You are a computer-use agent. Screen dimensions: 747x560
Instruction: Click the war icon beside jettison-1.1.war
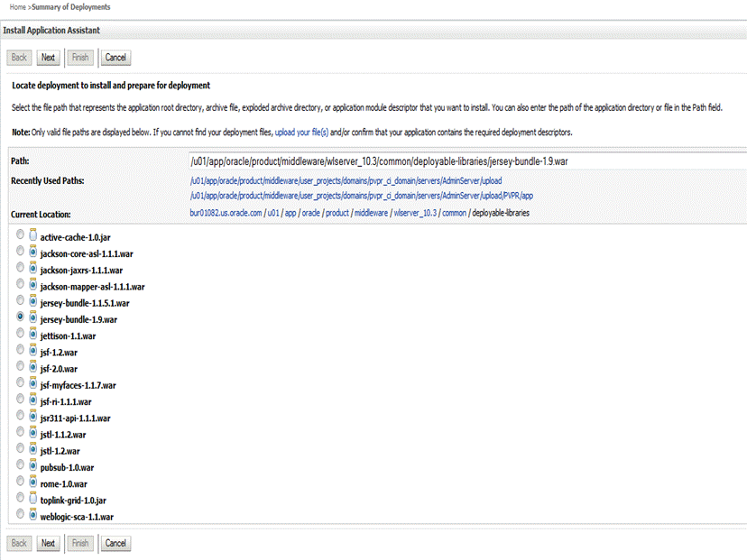coord(32,334)
